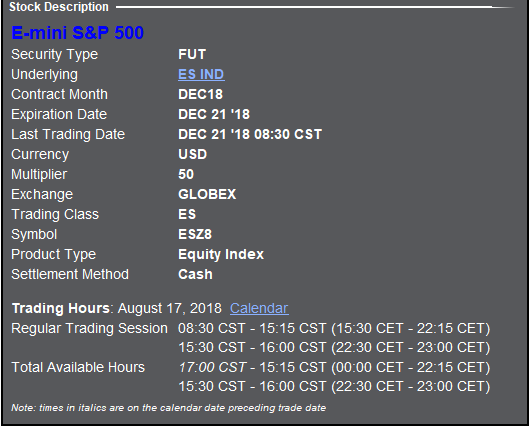
Task: Click the Trading Hours heading label
Action: tap(61, 308)
